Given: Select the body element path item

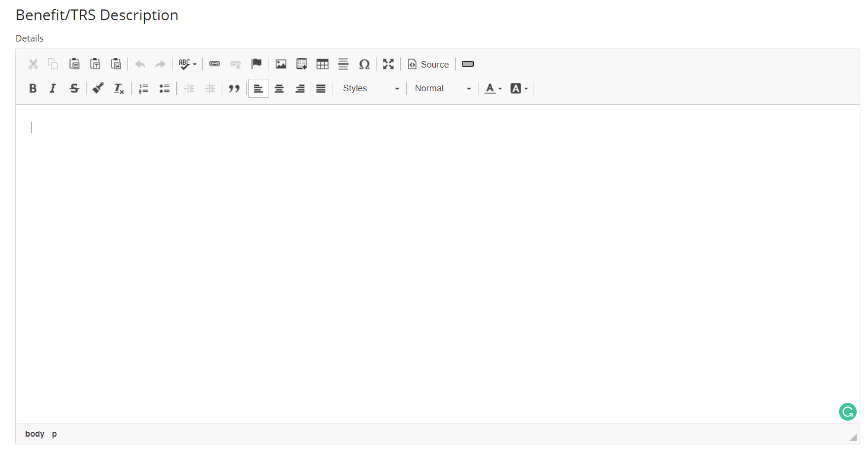Looking at the screenshot, I should pos(35,434).
